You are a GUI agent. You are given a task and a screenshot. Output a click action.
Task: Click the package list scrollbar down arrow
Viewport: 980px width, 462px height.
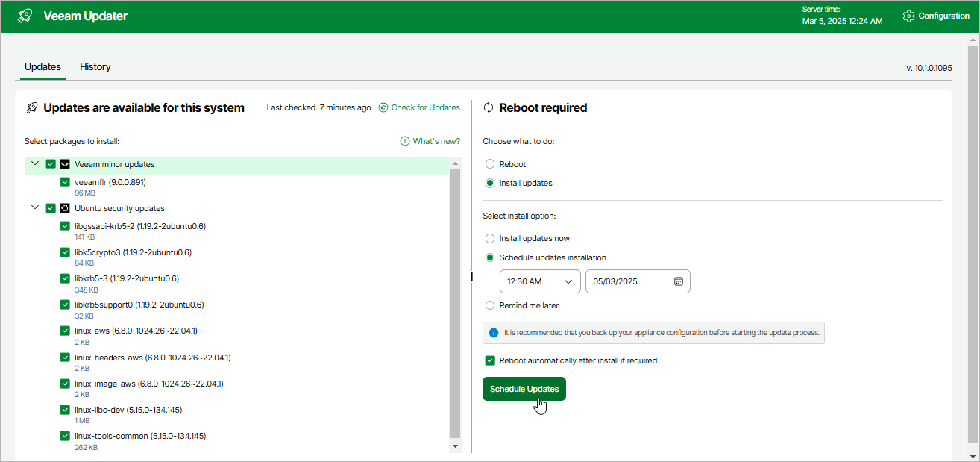(456, 446)
